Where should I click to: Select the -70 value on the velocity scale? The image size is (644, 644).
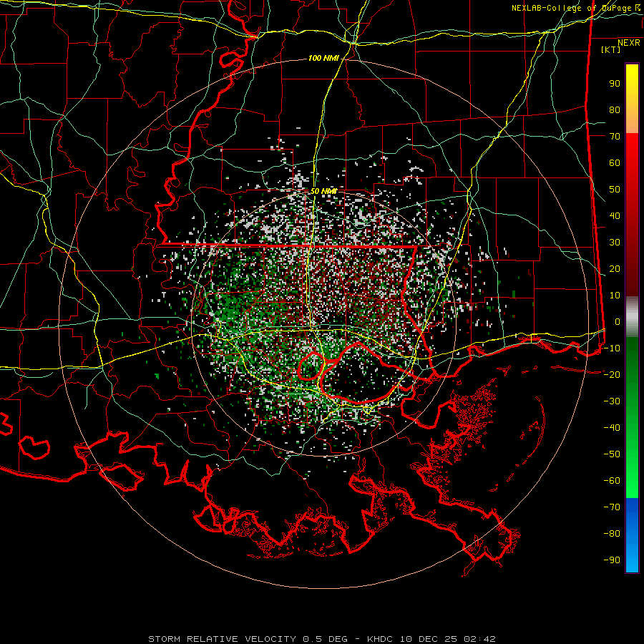pyautogui.click(x=612, y=507)
